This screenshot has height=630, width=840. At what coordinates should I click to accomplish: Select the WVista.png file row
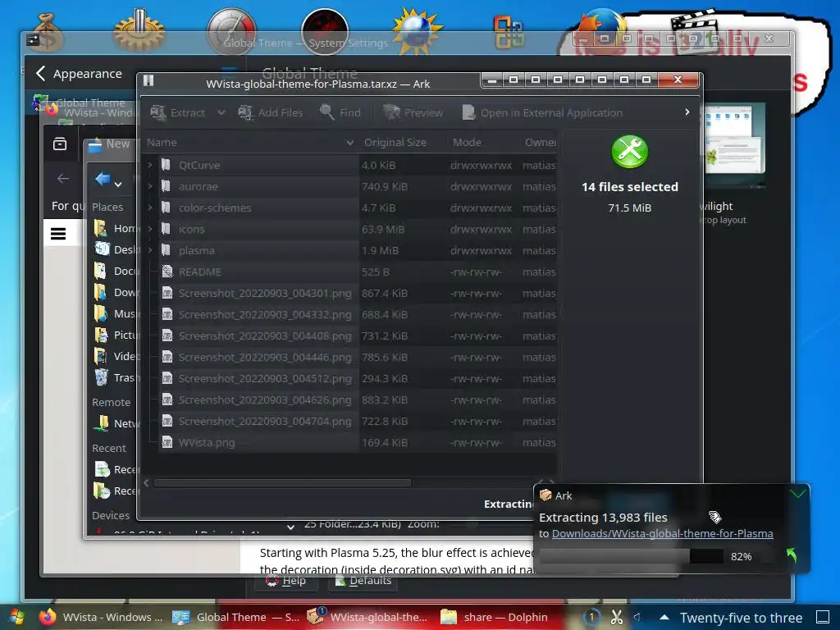coord(351,442)
